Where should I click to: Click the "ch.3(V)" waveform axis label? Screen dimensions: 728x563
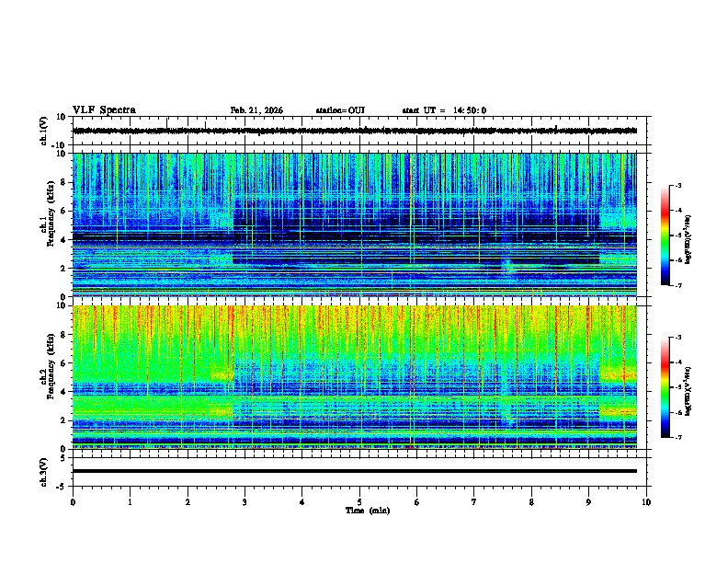coord(44,472)
